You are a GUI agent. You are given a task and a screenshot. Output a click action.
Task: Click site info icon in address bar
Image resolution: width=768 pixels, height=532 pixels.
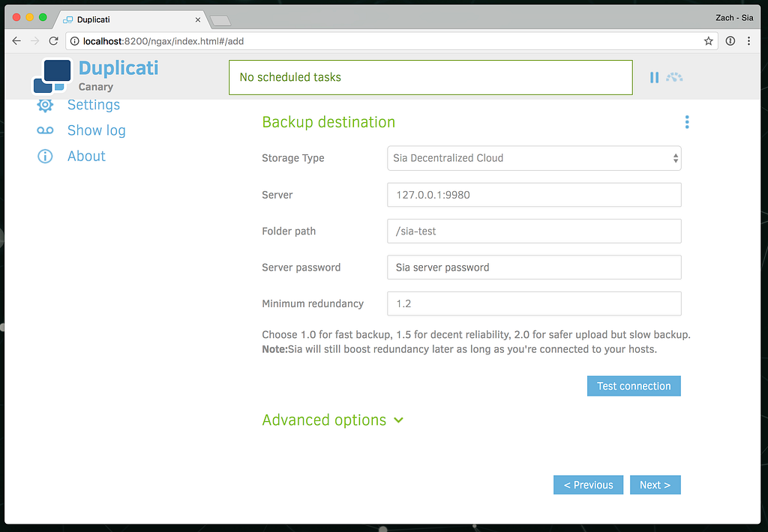(x=74, y=41)
